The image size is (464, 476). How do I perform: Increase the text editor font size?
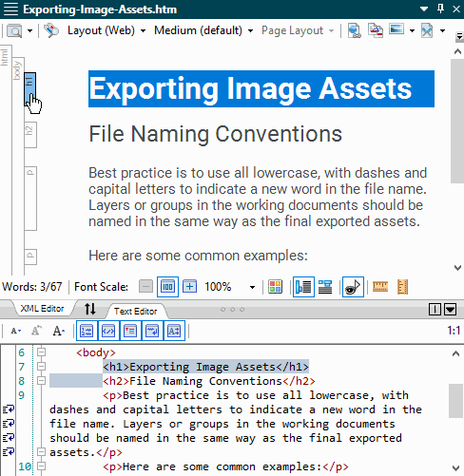coord(59,331)
